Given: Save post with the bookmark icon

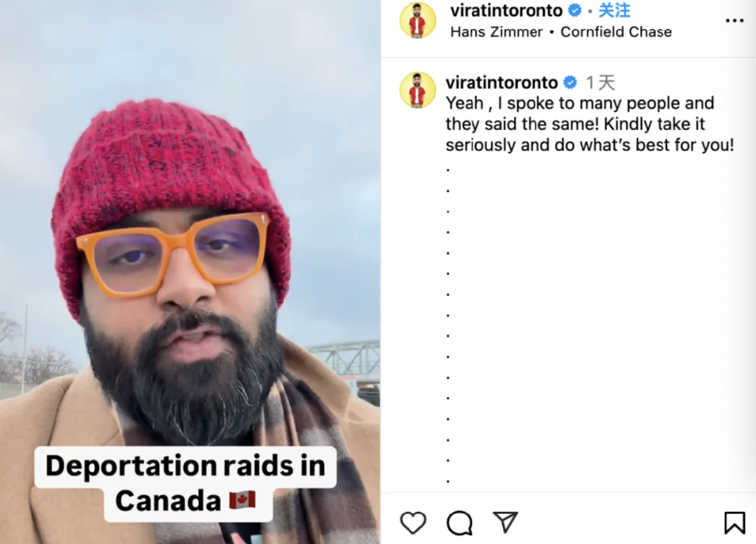Looking at the screenshot, I should [734, 523].
